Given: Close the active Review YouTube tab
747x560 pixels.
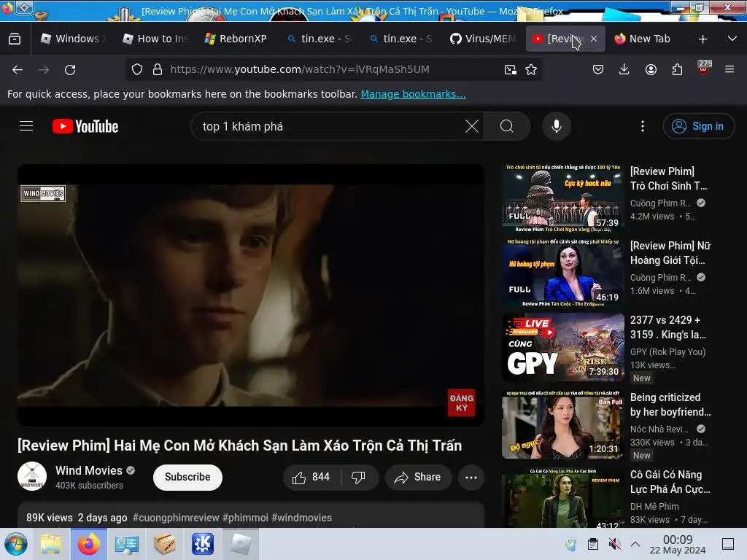Looking at the screenshot, I should coord(594,39).
